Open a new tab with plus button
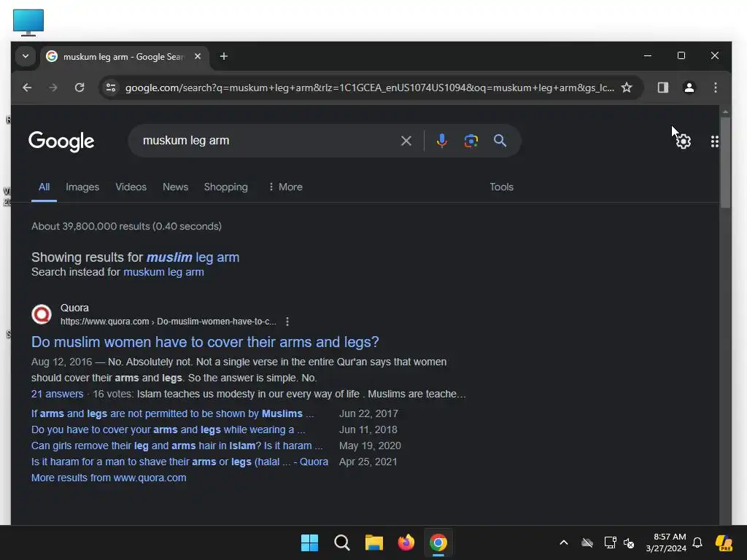Screen dimensions: 747x560 tap(223, 56)
